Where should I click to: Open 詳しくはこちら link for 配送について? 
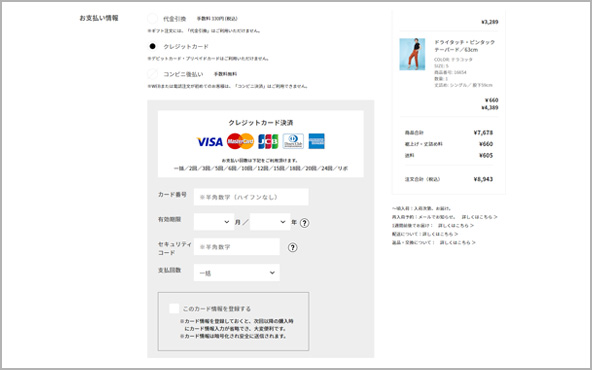point(440,234)
